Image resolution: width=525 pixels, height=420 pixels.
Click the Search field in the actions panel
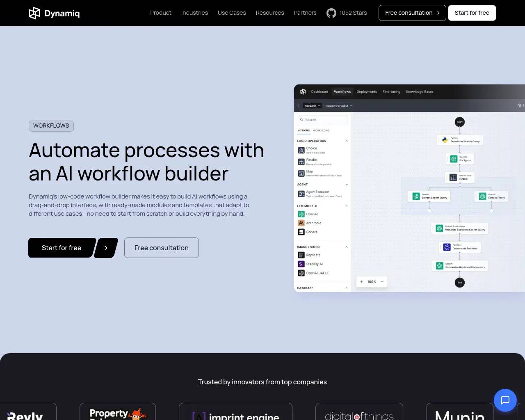coord(323,120)
